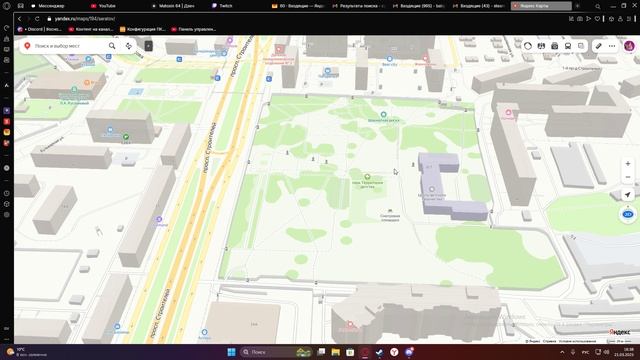
Task: Click the snapshot camera icon in address bar
Action: coord(580,19)
